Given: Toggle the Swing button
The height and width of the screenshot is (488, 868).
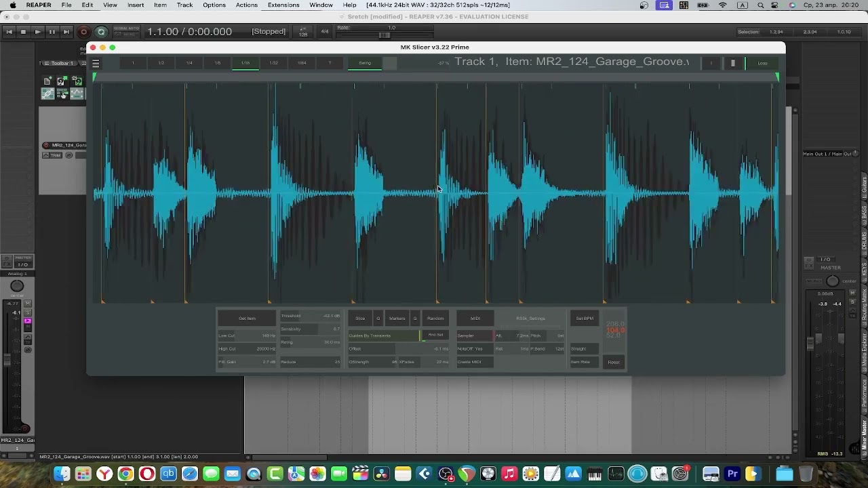Looking at the screenshot, I should click(x=365, y=63).
